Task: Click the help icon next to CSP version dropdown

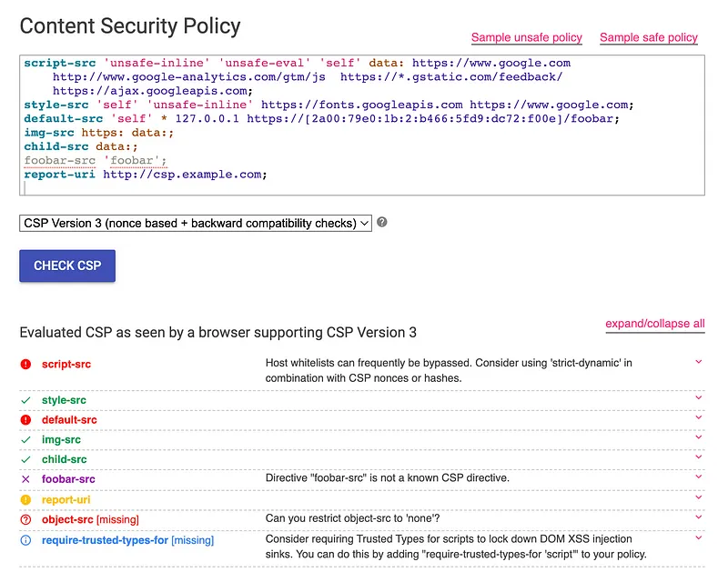Action: click(x=382, y=222)
